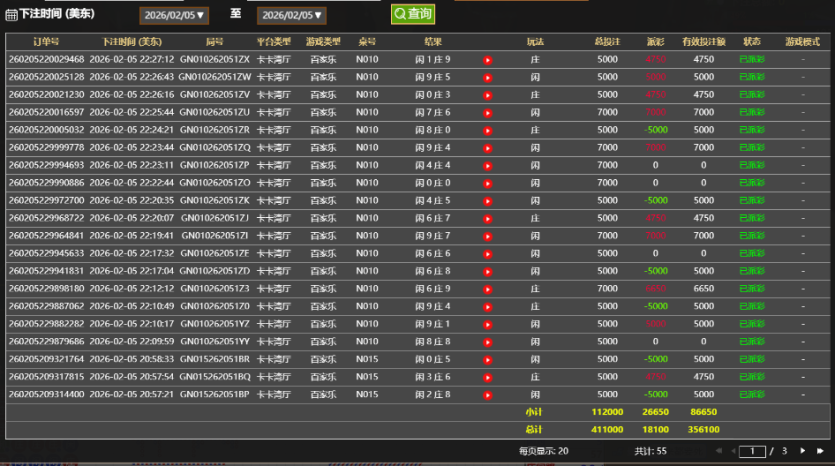Click the green 查询 search button
This screenshot has width=835, height=466.
[412, 14]
